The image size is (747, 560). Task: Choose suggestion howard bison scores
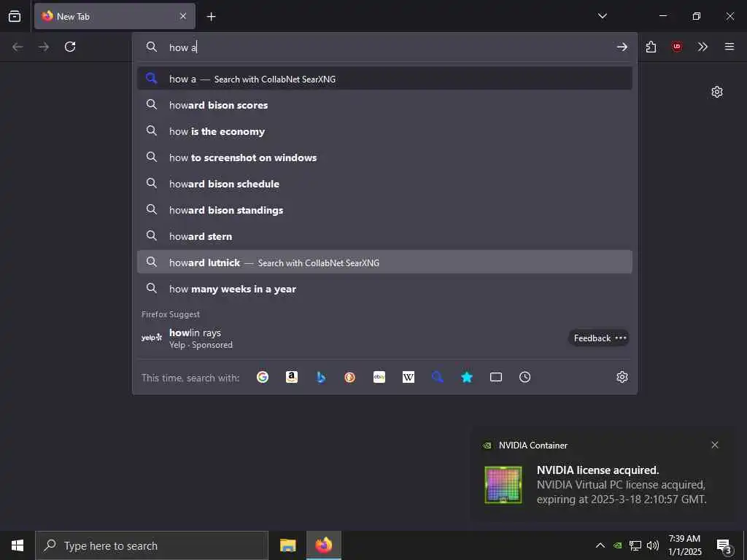384,105
